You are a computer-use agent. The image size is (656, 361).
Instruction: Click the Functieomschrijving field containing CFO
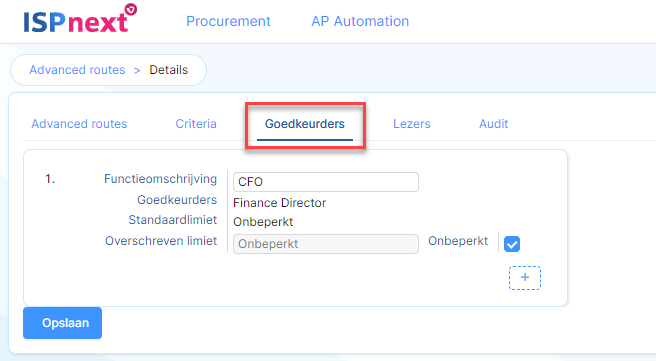[325, 182]
